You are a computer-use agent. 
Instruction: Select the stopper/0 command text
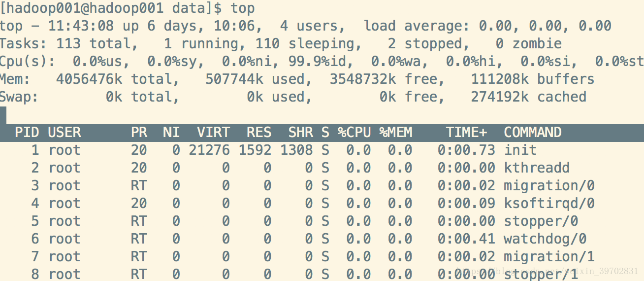[541, 221]
